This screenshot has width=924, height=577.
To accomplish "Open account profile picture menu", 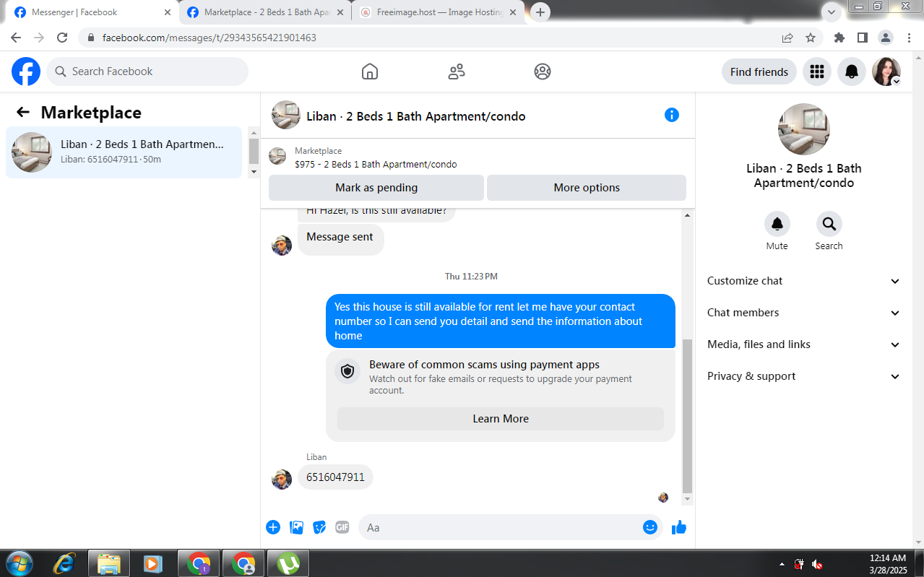I will (886, 71).
